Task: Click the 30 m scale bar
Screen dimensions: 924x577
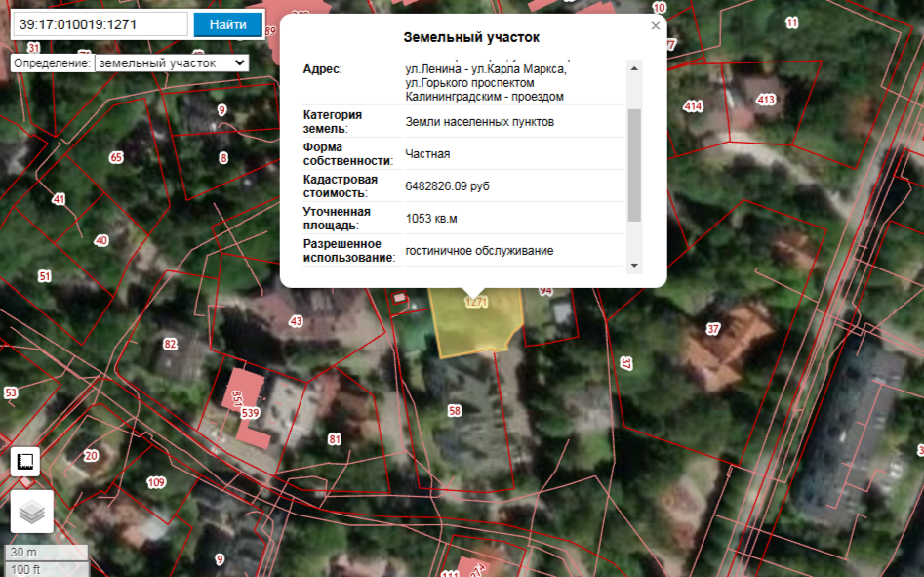Action: [47, 553]
